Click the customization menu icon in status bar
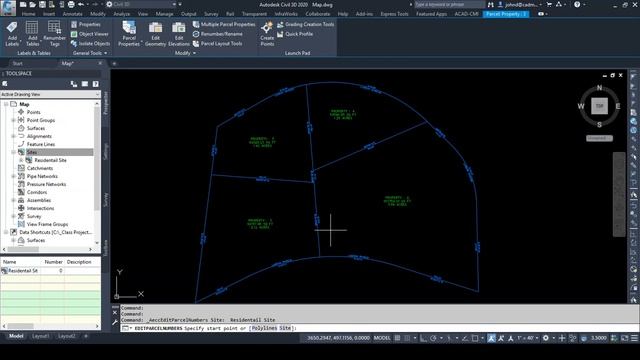640x360 pixels. [x=634, y=338]
